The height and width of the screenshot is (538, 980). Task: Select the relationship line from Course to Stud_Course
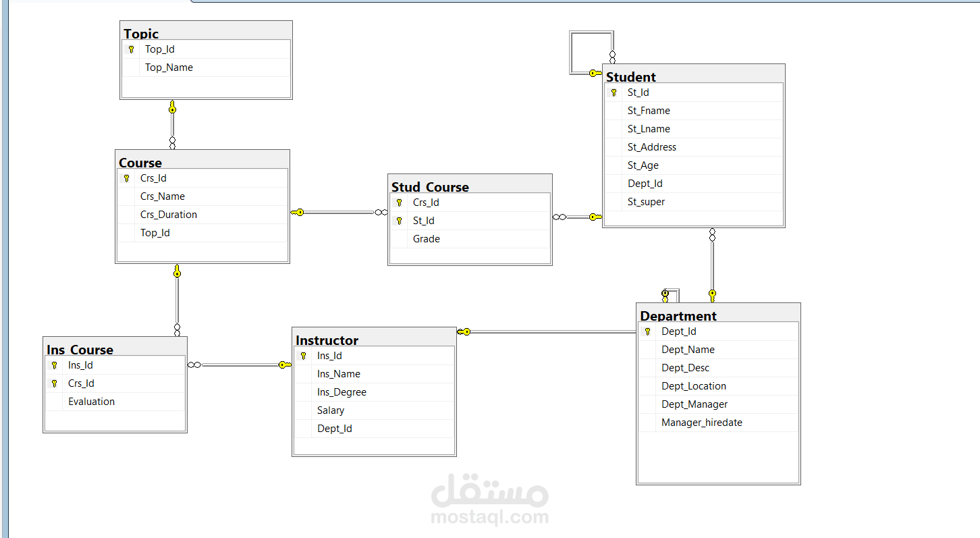339,213
